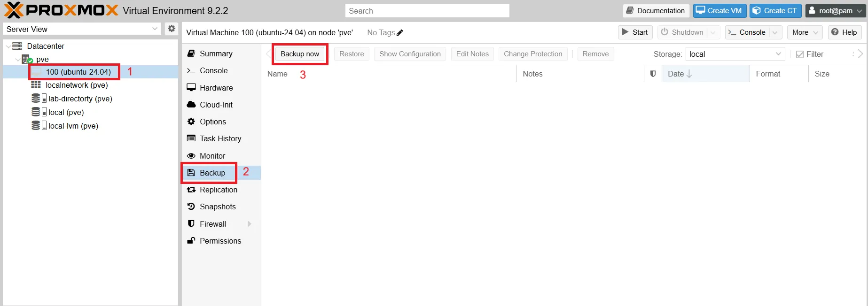The height and width of the screenshot is (306, 868).
Task: Sort by the Name column header
Action: [x=389, y=74]
